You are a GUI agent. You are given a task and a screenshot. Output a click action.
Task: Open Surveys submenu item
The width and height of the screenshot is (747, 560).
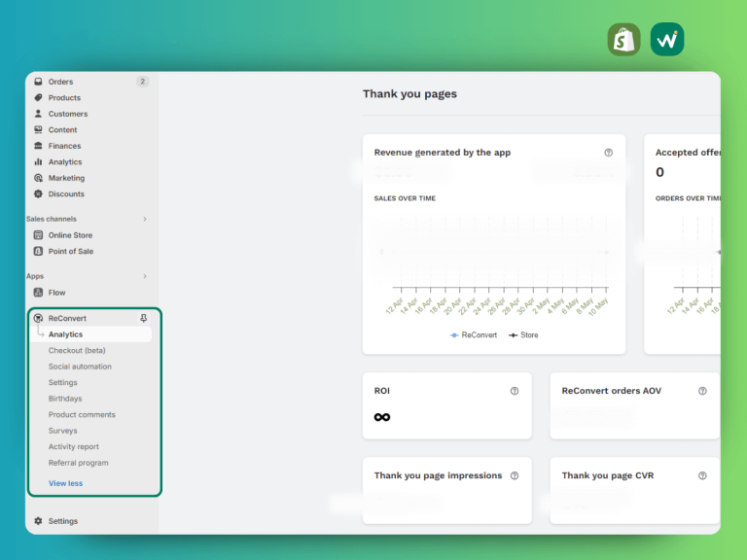point(62,431)
